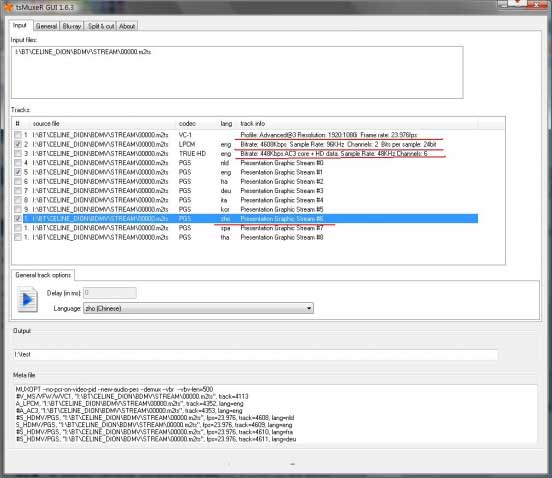The image size is (552, 478).
Task: Open the Split & cut tab
Action: pos(101,26)
